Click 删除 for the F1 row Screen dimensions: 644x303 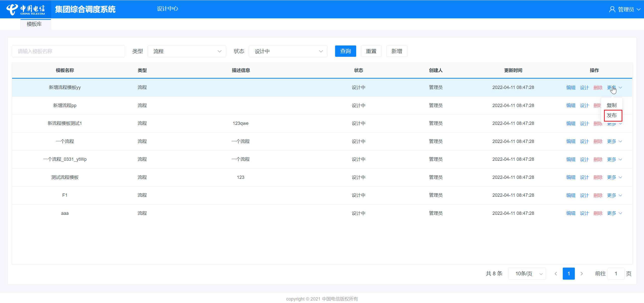[x=598, y=195]
